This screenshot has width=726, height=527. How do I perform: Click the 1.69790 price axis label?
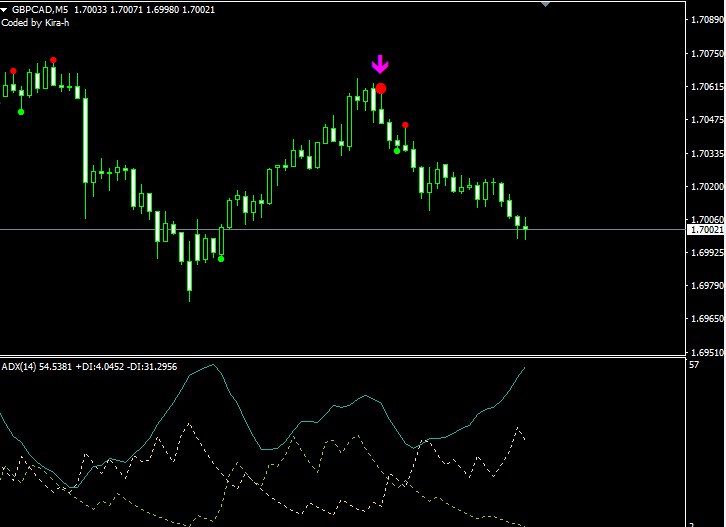(707, 286)
